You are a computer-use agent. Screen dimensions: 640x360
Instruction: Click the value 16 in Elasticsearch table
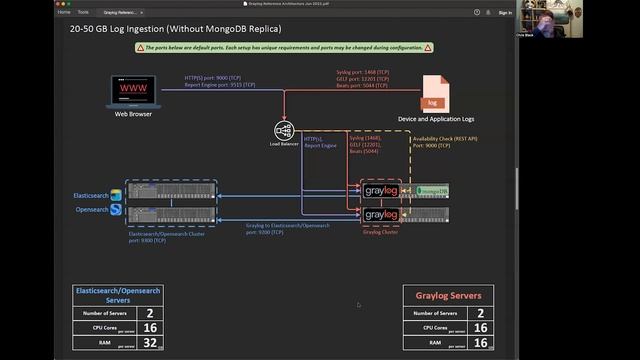(x=150, y=328)
